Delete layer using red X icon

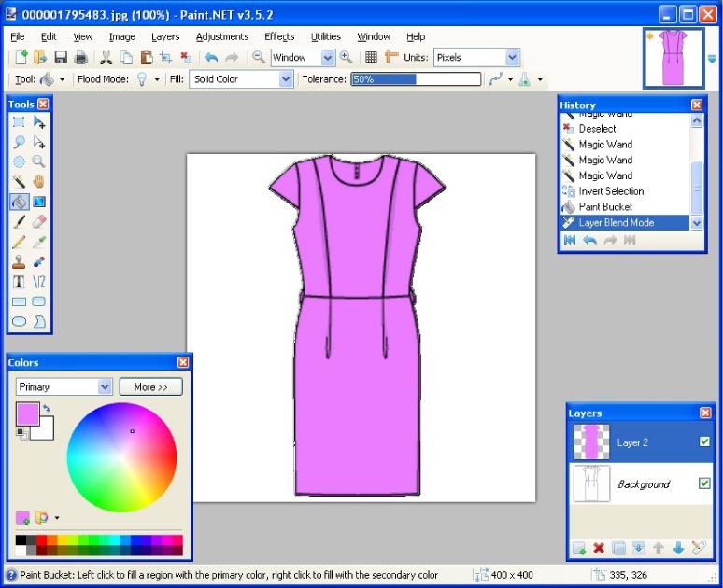tap(599, 549)
